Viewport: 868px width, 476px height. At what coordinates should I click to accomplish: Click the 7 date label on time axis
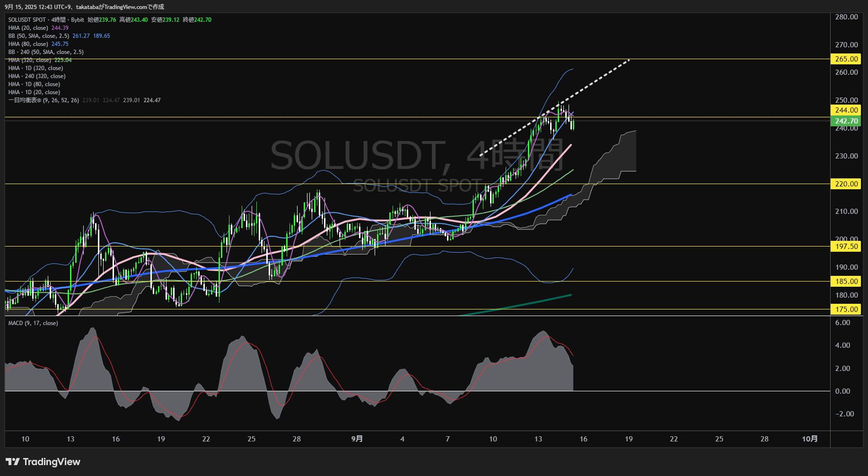pos(447,439)
